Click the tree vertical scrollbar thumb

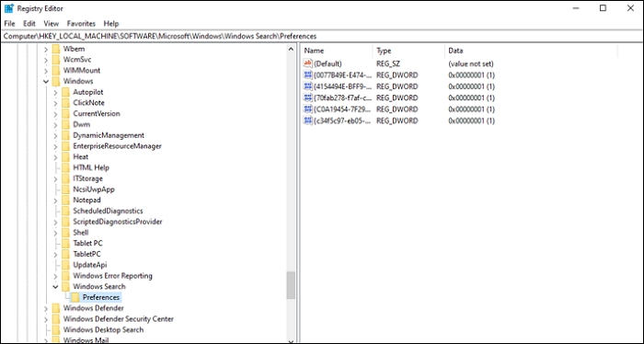291,285
